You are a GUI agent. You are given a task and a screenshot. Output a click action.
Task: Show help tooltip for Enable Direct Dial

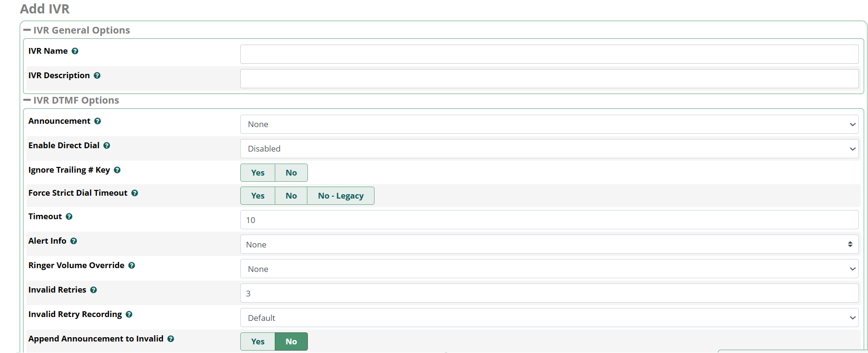click(106, 145)
